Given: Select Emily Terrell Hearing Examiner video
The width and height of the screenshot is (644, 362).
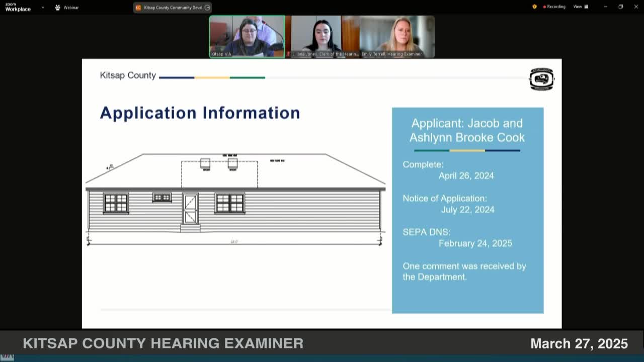Looking at the screenshot, I should (397, 36).
